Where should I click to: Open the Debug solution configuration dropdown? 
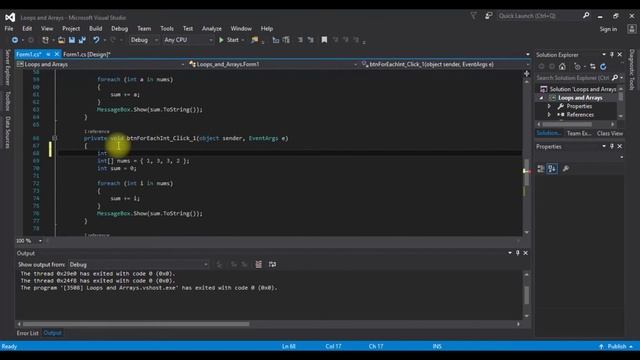144,40
